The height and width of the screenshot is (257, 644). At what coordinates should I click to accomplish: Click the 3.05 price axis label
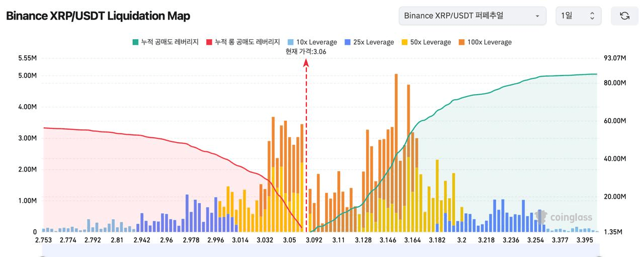pos(289,240)
